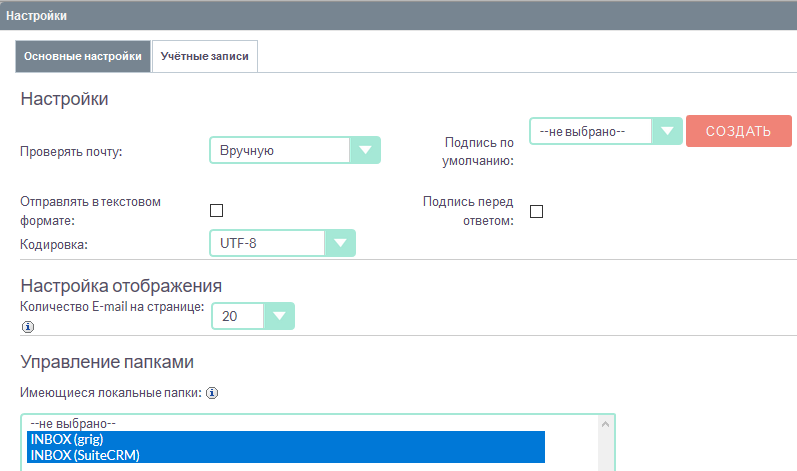Click the folder list scrollbar up arrow
The height and width of the screenshot is (471, 797).
coord(605,424)
